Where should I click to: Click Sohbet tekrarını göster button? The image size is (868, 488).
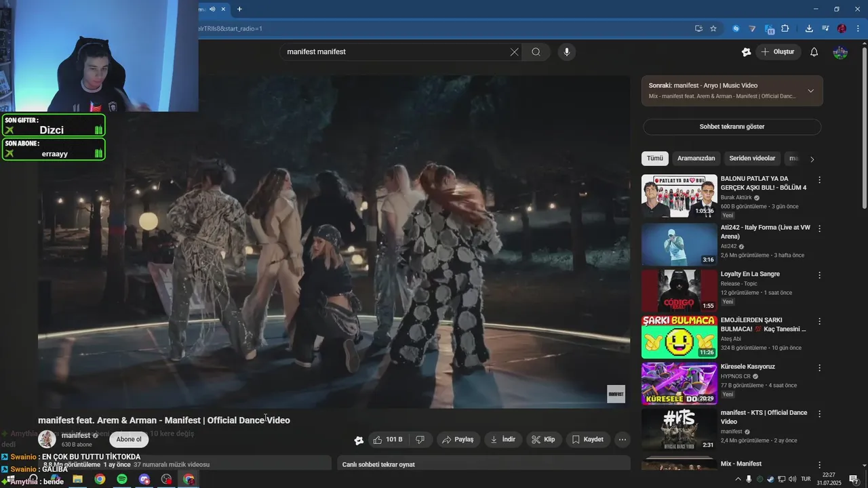732,127
